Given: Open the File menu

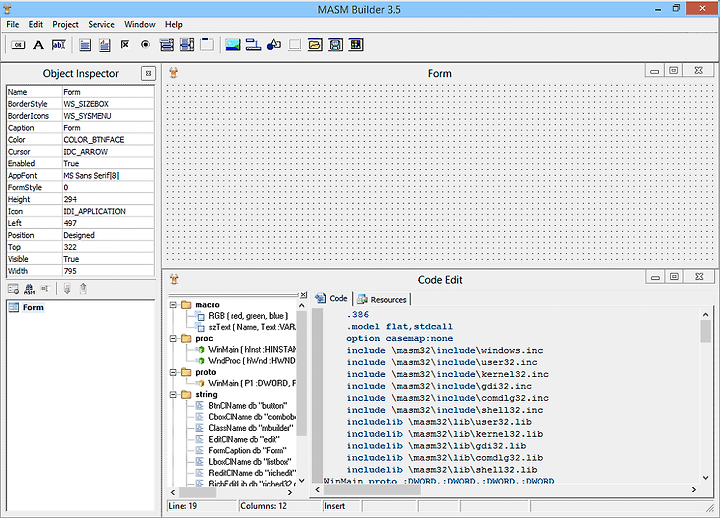Looking at the screenshot, I should [x=13, y=24].
